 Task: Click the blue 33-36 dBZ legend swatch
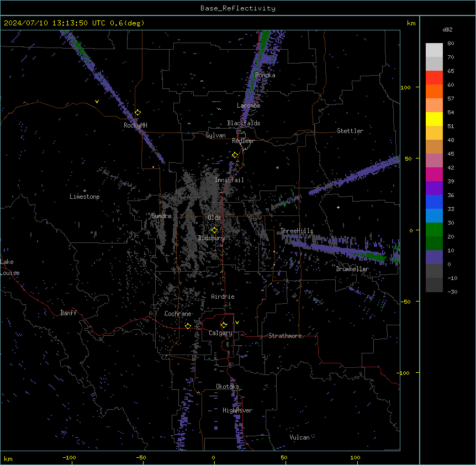click(434, 202)
